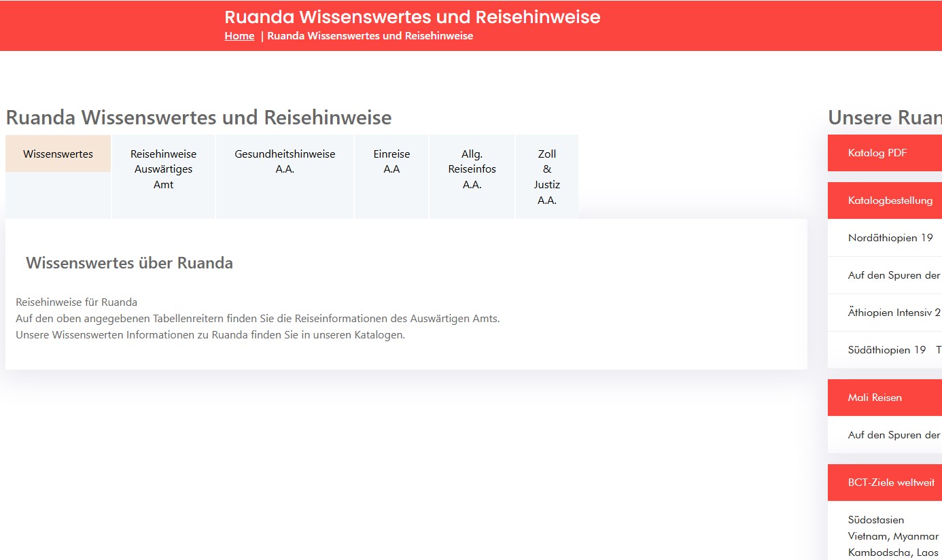Open the Home breadcrumb link
Viewport: 942px width, 560px height.
(239, 36)
